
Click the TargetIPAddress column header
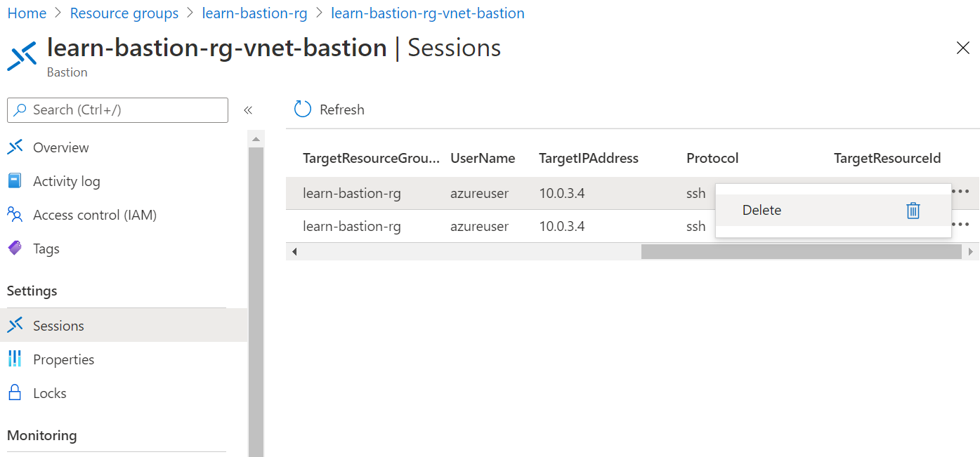[x=589, y=158]
